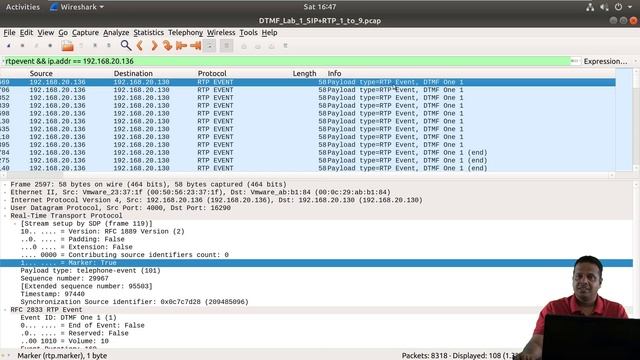The width and height of the screenshot is (640, 360).
Task: Go forward in packet history
Action: [x=154, y=46]
